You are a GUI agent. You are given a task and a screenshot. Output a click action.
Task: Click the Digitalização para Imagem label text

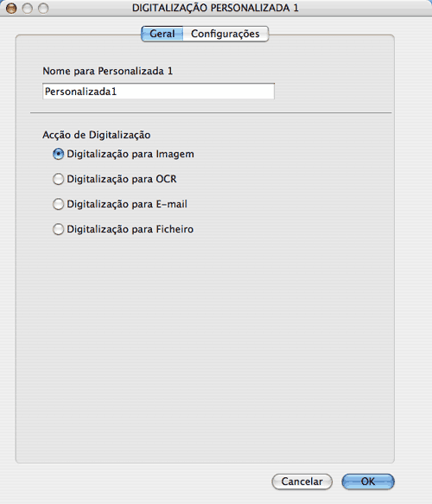point(130,154)
